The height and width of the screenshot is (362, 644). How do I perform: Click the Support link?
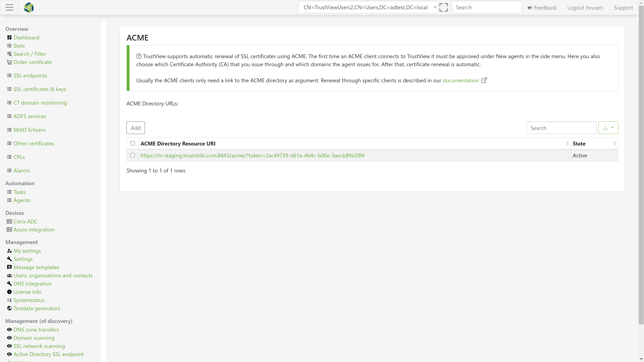(623, 8)
